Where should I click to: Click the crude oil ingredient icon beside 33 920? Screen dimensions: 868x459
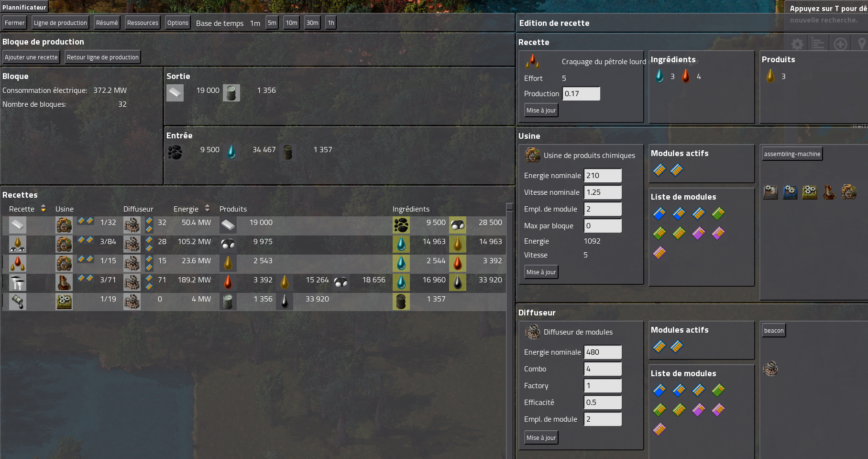(x=458, y=282)
